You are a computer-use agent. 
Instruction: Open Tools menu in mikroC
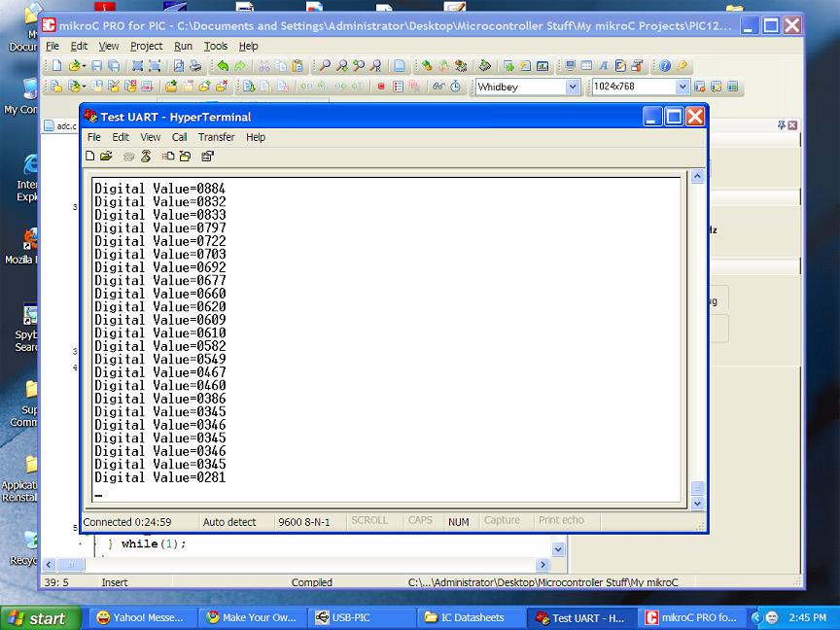[x=216, y=46]
